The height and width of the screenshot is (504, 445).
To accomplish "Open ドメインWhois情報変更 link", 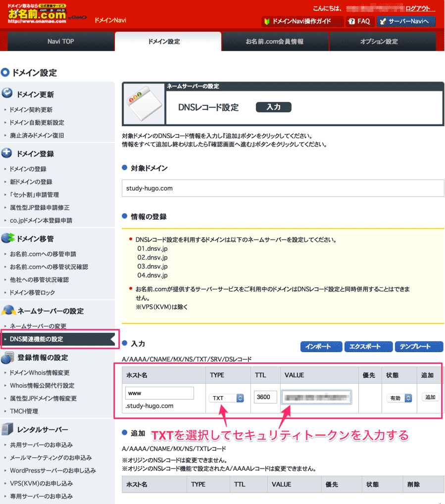I will pyautogui.click(x=40, y=372).
